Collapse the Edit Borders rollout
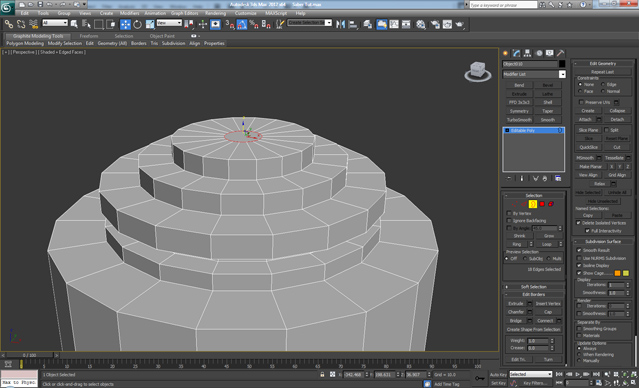This screenshot has width=639, height=388. pyautogui.click(x=533, y=294)
